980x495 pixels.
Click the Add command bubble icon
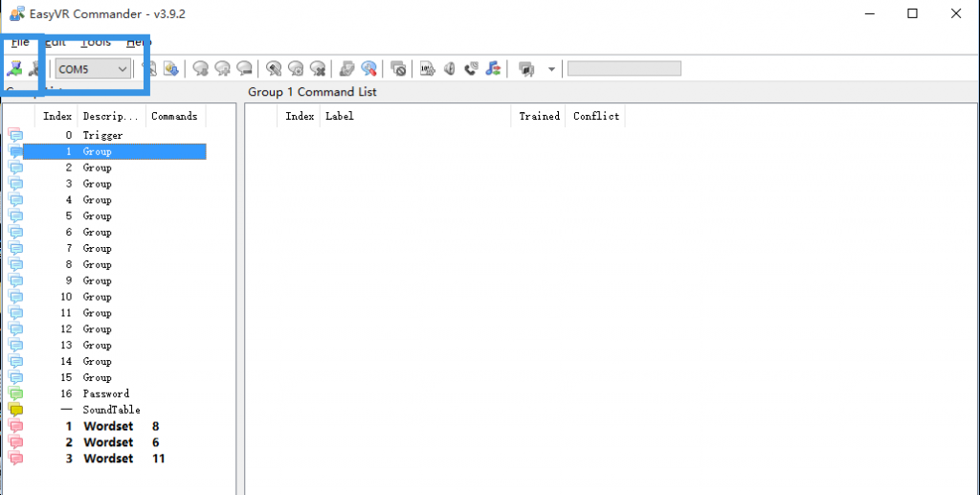point(201,69)
